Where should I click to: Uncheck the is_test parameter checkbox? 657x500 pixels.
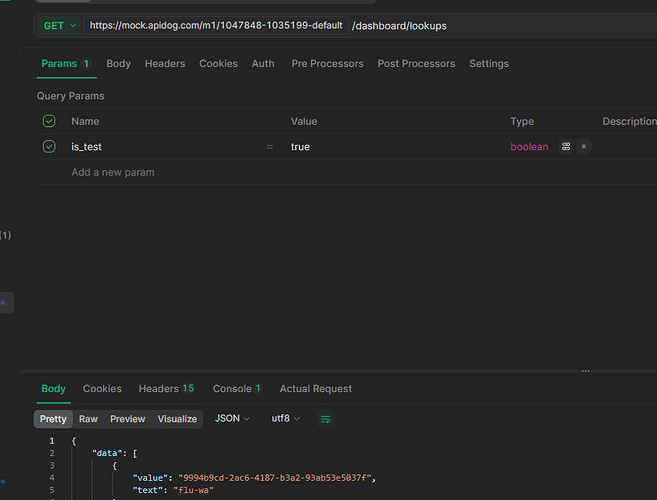[x=49, y=147]
